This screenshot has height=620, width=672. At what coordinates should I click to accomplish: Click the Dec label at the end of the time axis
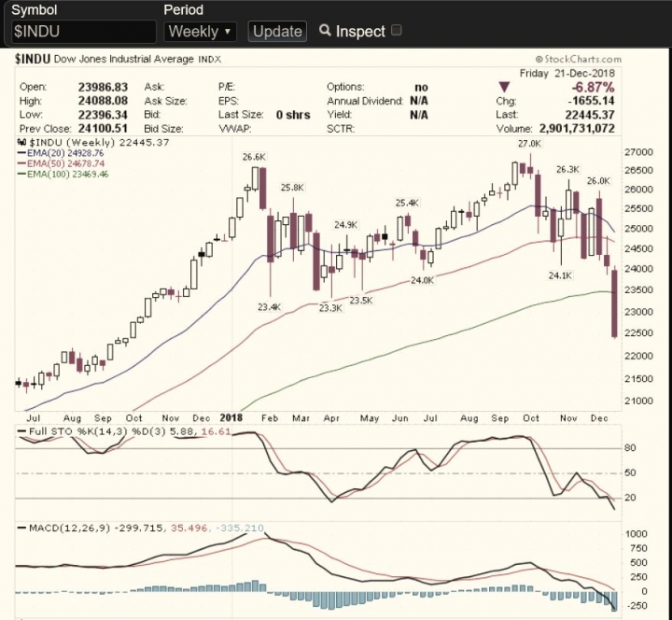599,418
